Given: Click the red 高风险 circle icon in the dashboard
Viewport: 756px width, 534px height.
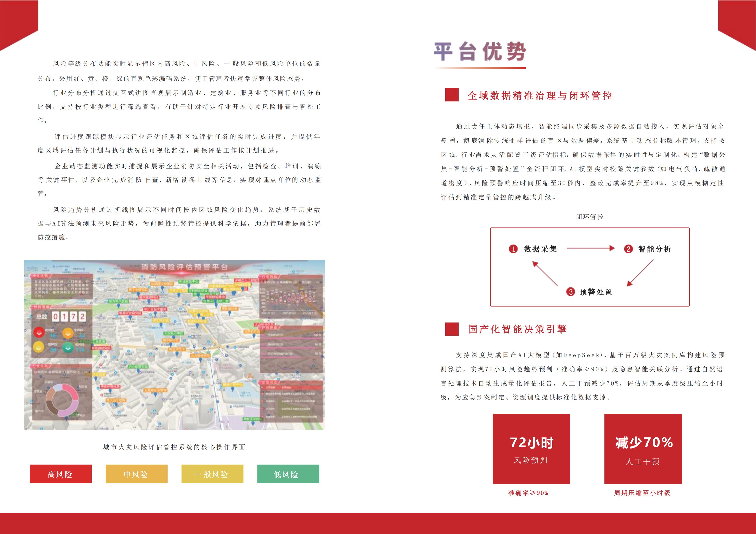Looking at the screenshot, I should click(39, 332).
